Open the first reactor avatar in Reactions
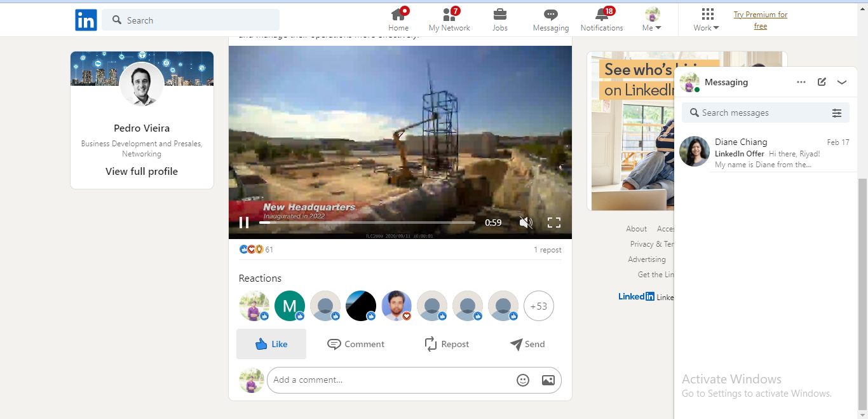Image resolution: width=868 pixels, height=419 pixels. 254,306
